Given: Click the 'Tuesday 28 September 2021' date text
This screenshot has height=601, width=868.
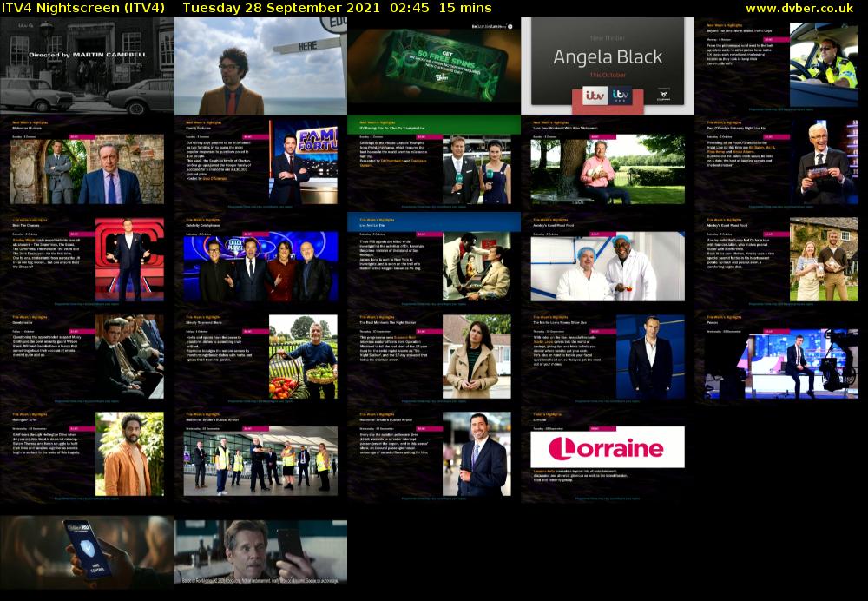Looking at the screenshot, I should click(281, 8).
